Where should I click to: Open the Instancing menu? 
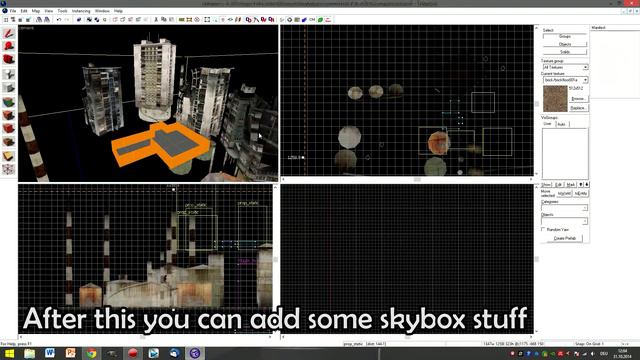click(81, 11)
